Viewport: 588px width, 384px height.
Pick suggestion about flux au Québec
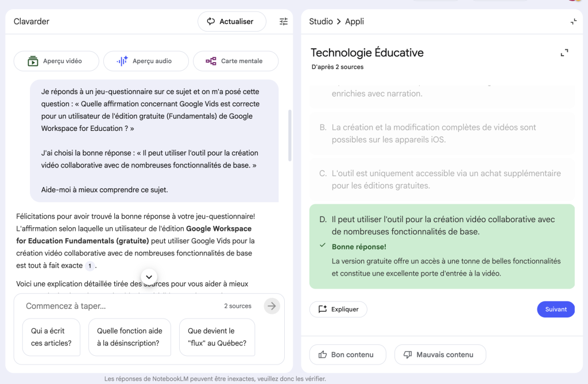(x=217, y=337)
